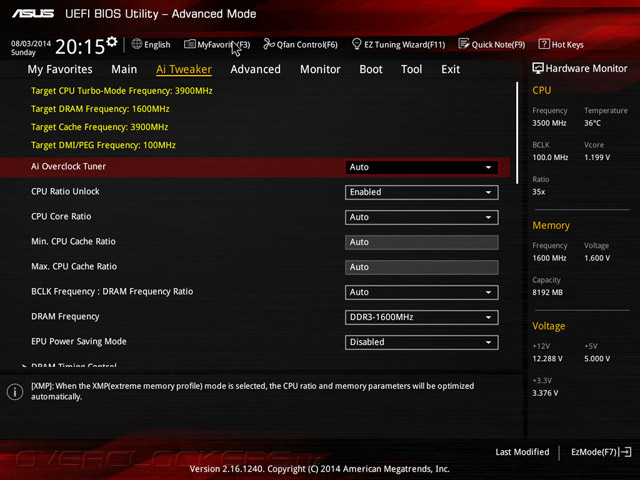The height and width of the screenshot is (480, 640).
Task: Open Qfan Control(F6)
Action: click(301, 44)
